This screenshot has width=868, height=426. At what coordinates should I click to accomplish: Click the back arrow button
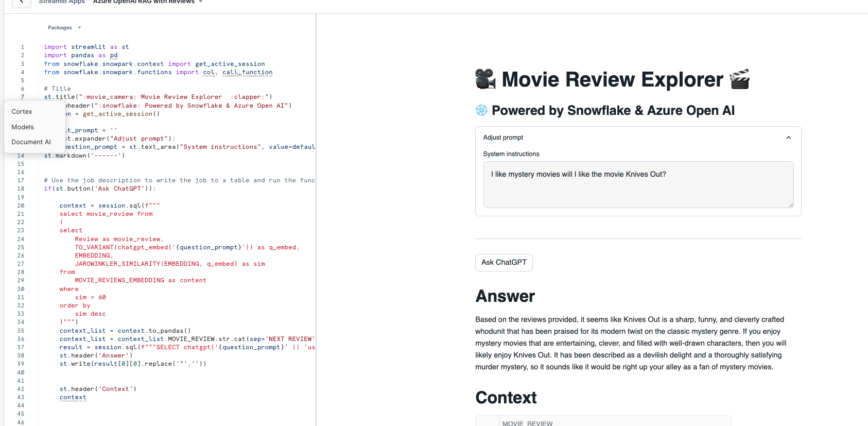(x=21, y=2)
